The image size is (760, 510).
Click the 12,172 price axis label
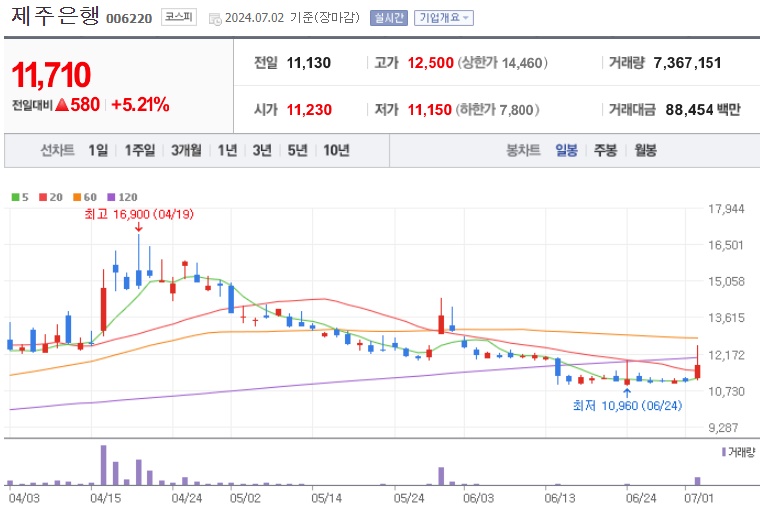726,355
